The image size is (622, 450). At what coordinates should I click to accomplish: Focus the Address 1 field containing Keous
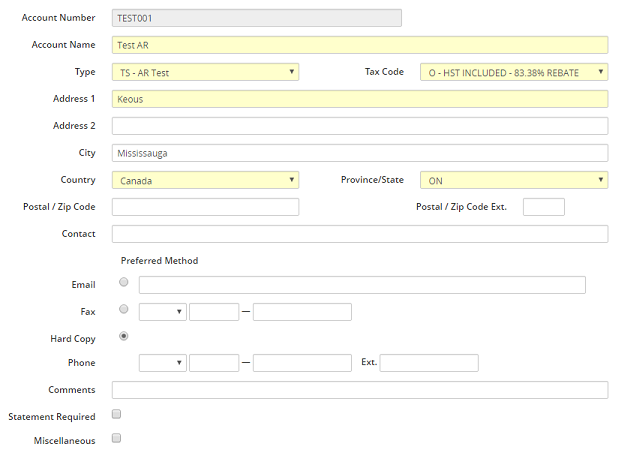point(360,99)
